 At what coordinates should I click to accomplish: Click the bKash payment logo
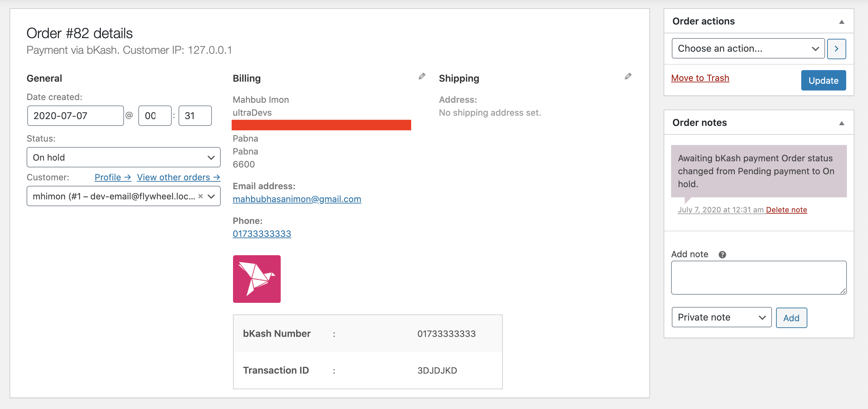pyautogui.click(x=257, y=279)
